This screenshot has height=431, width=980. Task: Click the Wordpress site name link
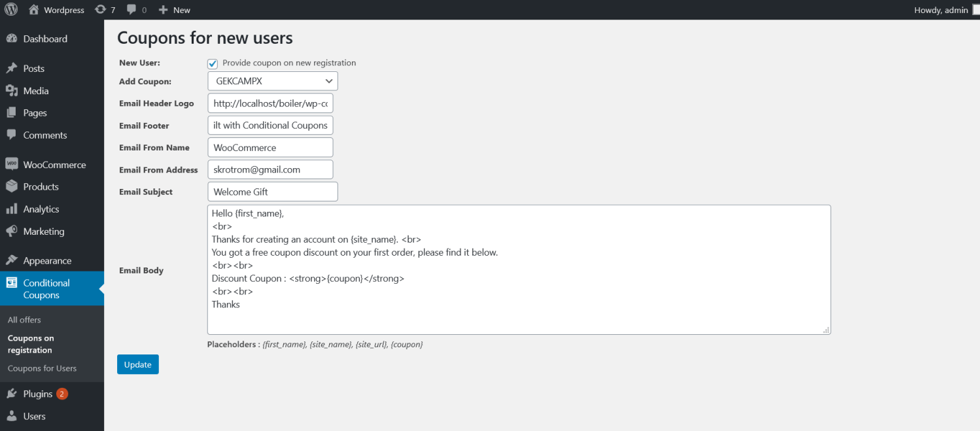point(64,10)
